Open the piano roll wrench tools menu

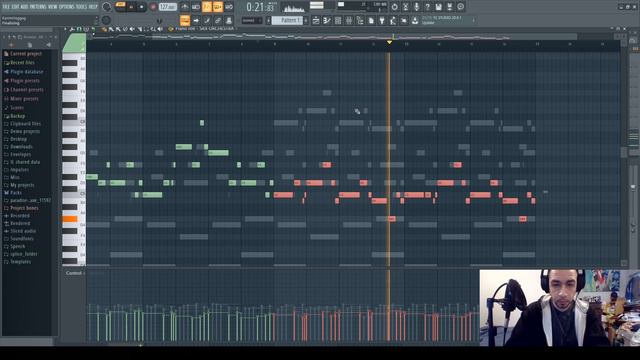click(71, 29)
